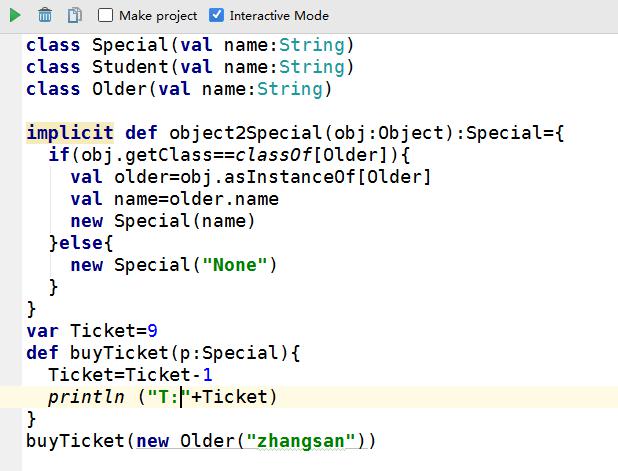The width and height of the screenshot is (618, 471).
Task: Click the var Ticket=9 line
Action: pos(92,331)
